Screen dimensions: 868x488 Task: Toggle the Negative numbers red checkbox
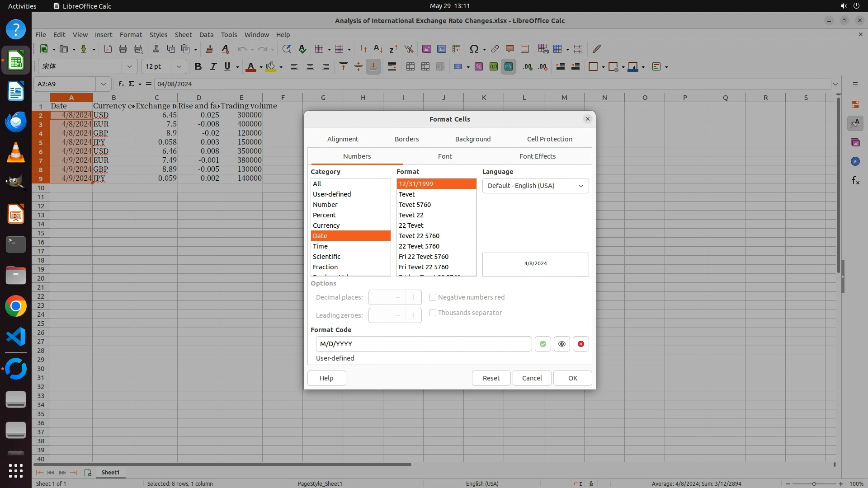tap(433, 297)
